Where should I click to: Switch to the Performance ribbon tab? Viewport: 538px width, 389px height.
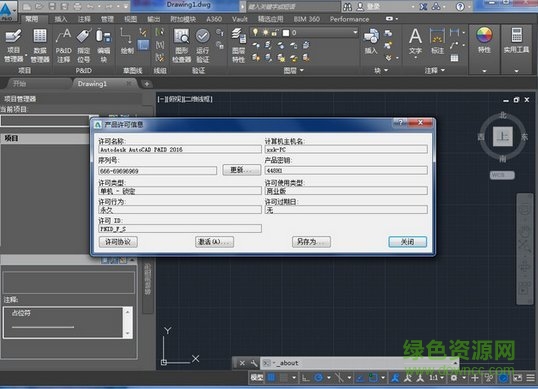[x=349, y=19]
